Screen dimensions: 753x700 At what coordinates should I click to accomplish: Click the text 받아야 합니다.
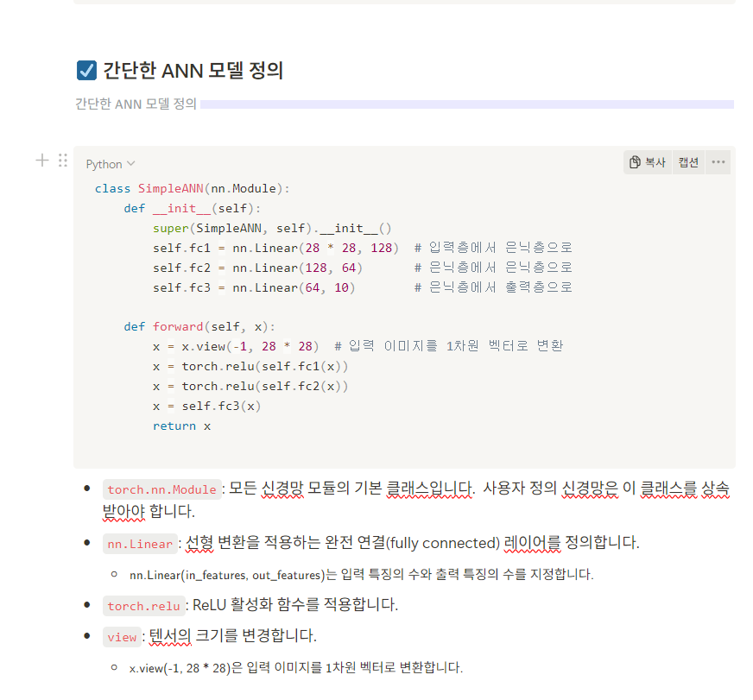point(149,511)
